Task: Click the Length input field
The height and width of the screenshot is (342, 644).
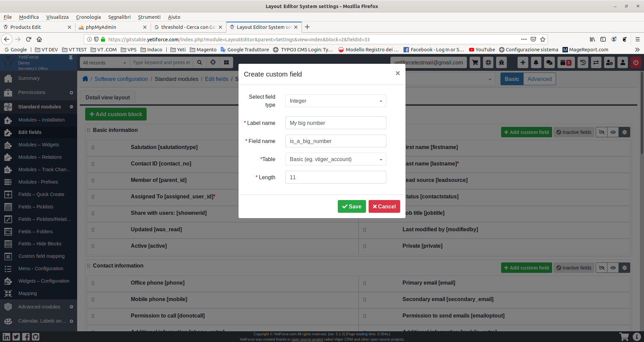Action: click(336, 177)
